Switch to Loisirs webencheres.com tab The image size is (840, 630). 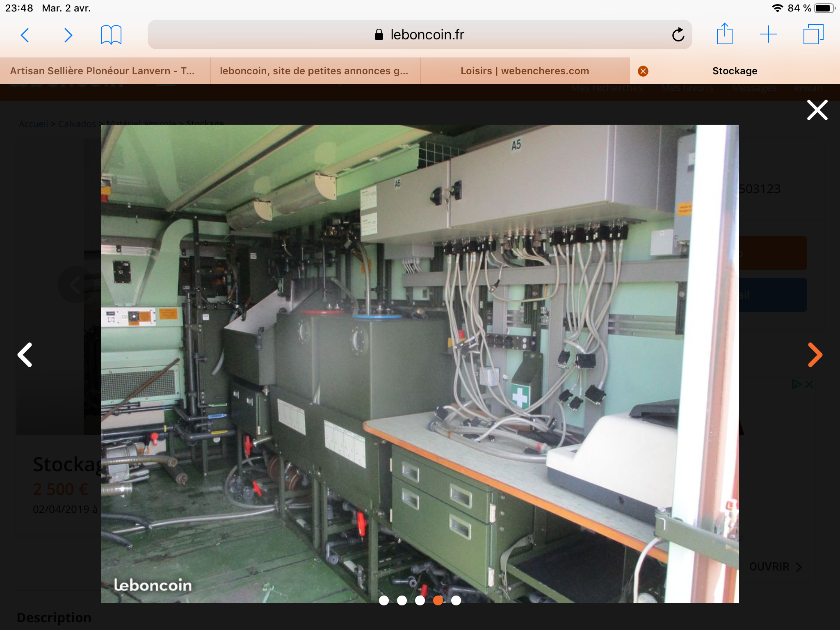click(525, 71)
